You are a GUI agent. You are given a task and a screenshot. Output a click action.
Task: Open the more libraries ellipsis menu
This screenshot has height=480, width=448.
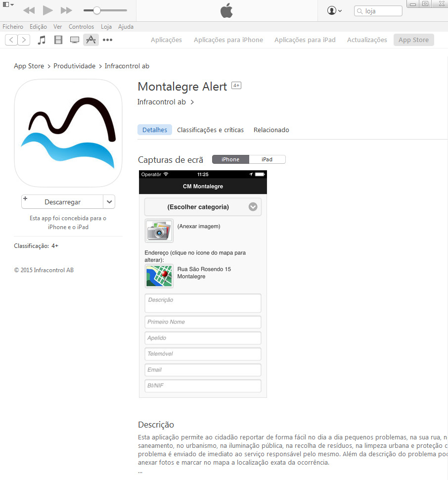(107, 40)
